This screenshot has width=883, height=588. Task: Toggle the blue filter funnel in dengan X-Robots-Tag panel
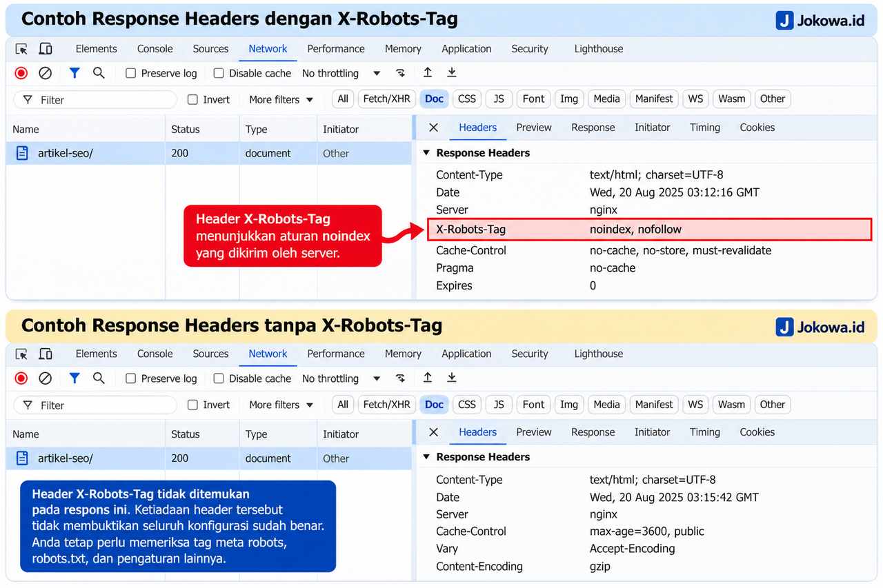pyautogui.click(x=75, y=72)
